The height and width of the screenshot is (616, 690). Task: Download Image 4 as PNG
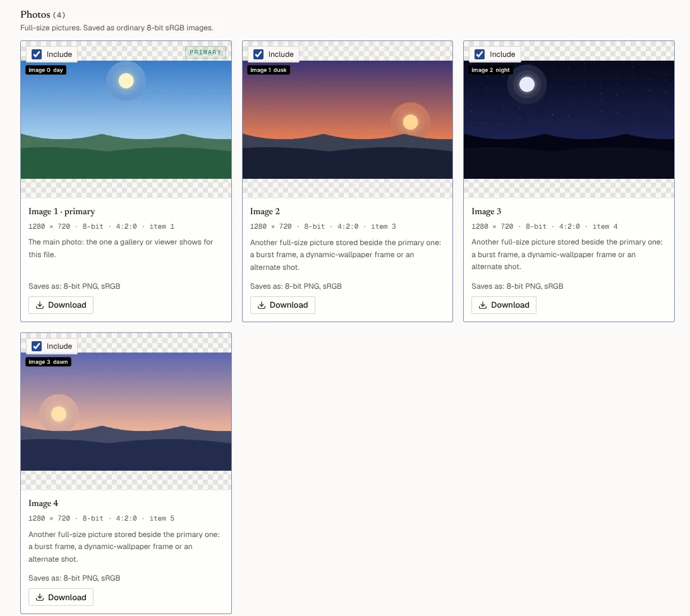click(x=61, y=597)
